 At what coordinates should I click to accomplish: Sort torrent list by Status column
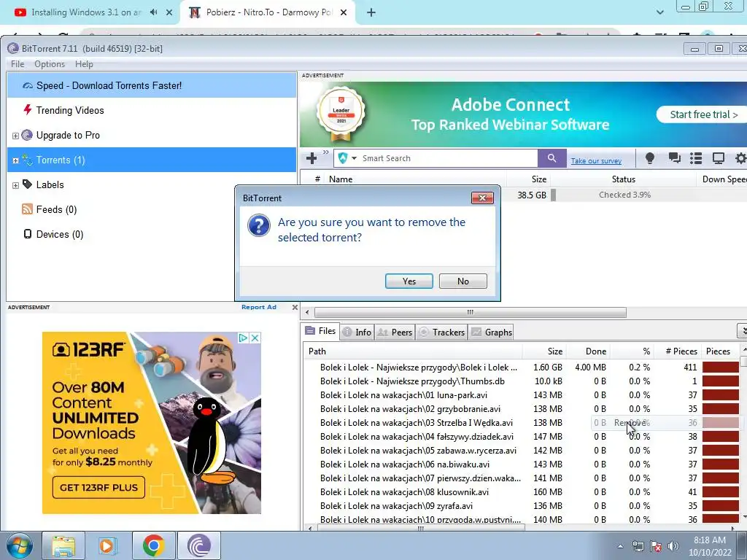coord(623,179)
